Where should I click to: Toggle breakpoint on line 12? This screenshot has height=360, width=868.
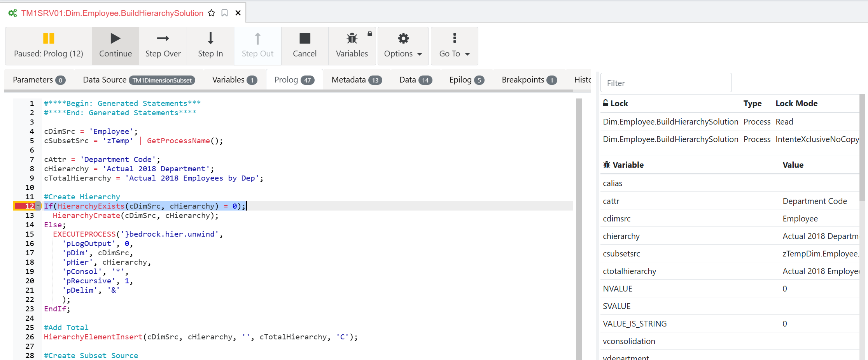tap(24, 206)
